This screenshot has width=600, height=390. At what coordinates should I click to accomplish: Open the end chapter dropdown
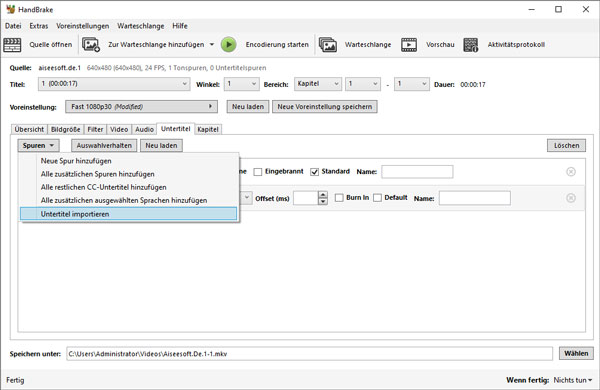[411, 84]
